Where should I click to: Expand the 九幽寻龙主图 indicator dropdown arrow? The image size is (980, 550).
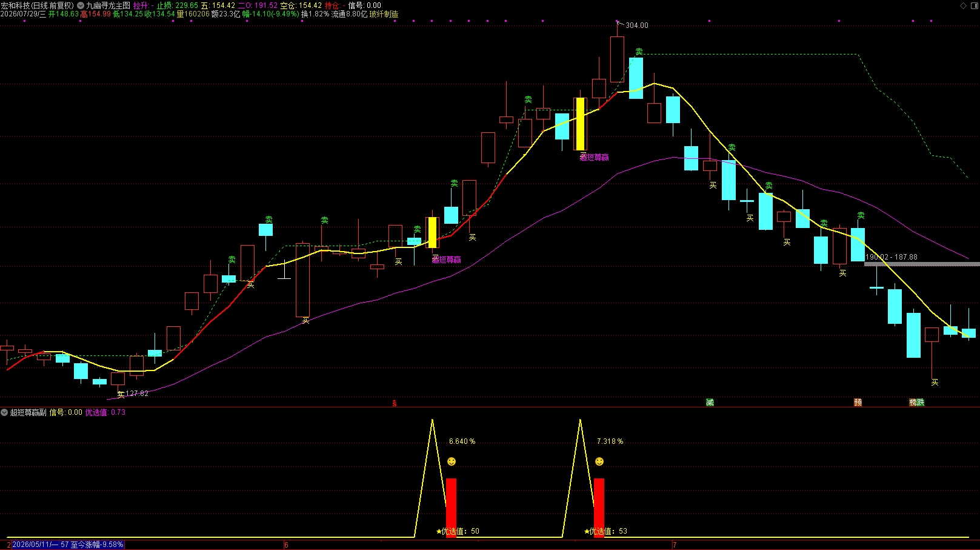81,5
